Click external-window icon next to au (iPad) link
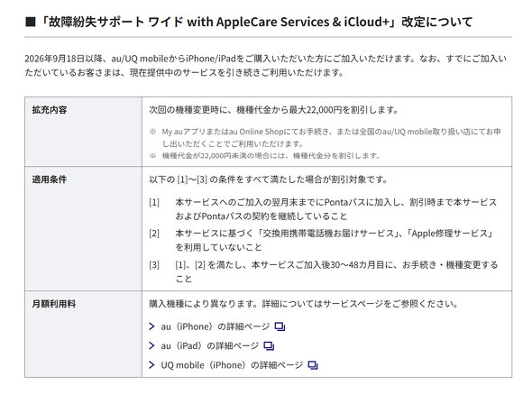This screenshot has height=395, width=532. tap(269, 345)
